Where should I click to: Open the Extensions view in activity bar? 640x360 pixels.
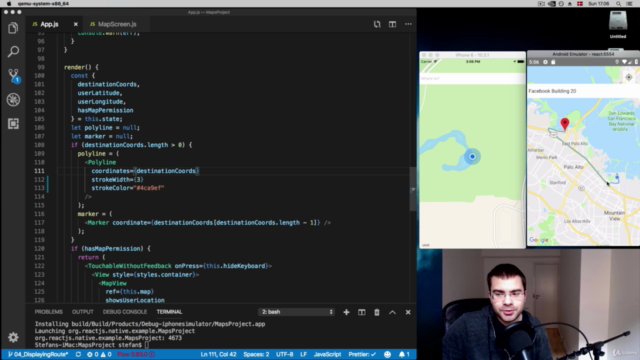13,123
